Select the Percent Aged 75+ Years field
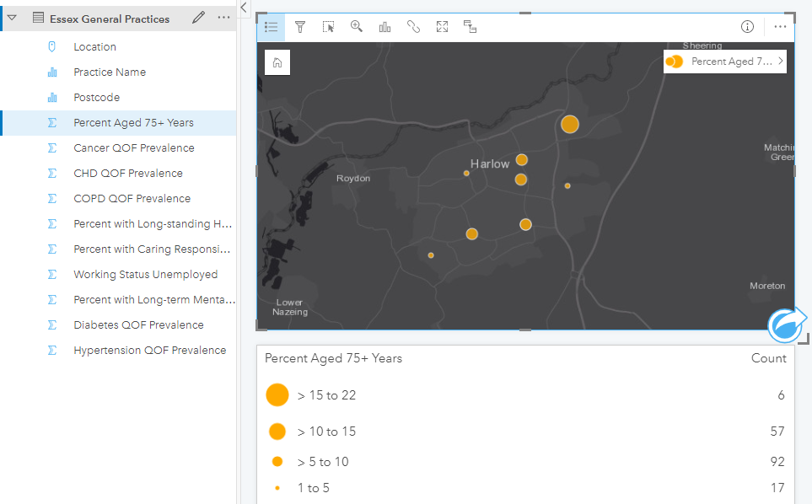812x504 pixels. click(x=119, y=123)
